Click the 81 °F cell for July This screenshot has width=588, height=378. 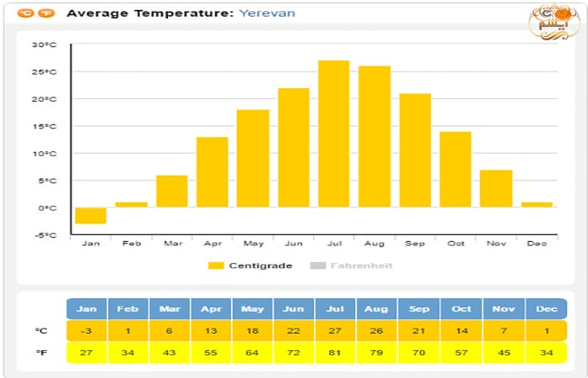(x=336, y=352)
